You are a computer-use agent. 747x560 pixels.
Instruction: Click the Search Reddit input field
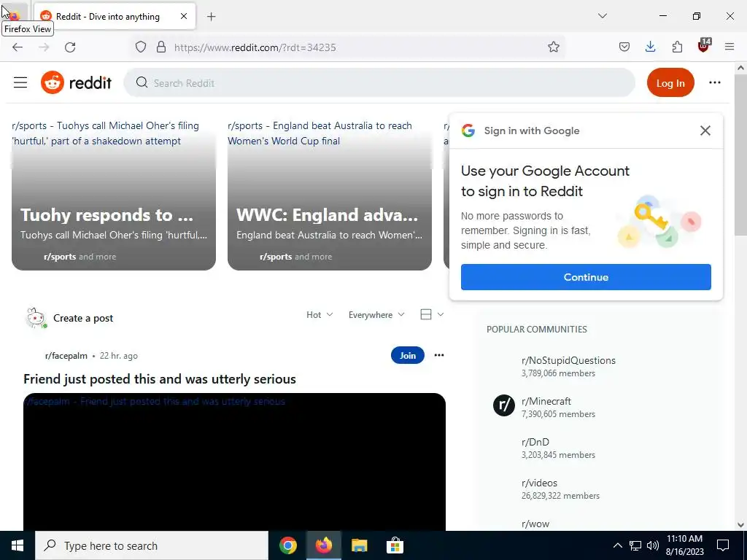click(x=379, y=83)
